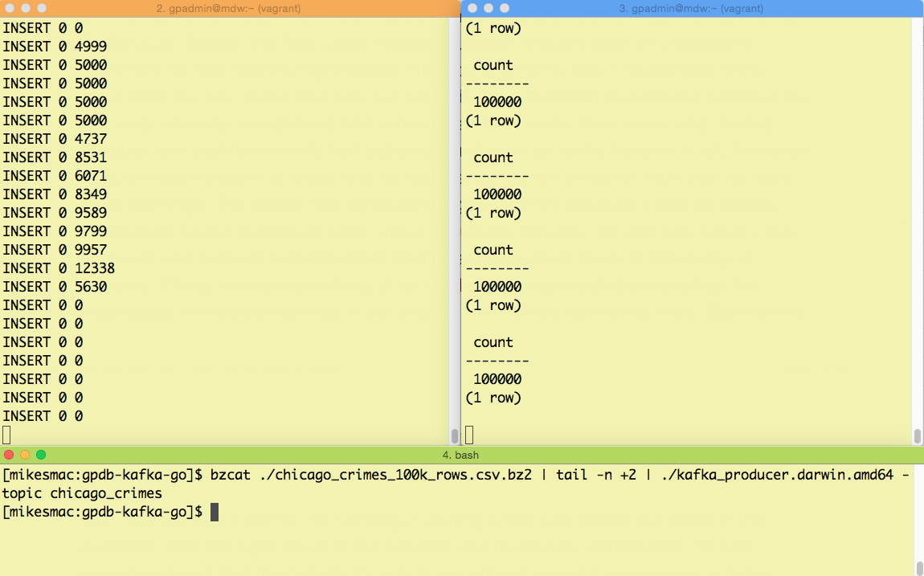Zoom the orange-titled '2. gpadmin@mdw' window

coord(41,8)
